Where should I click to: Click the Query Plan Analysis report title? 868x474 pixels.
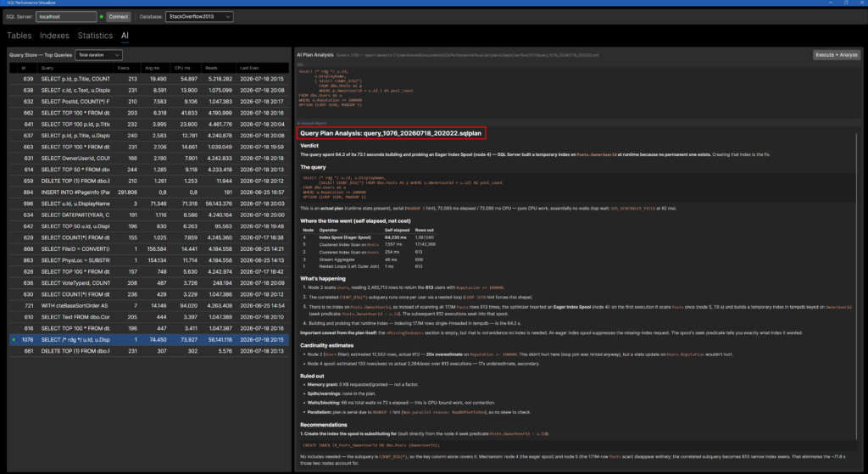pos(391,133)
